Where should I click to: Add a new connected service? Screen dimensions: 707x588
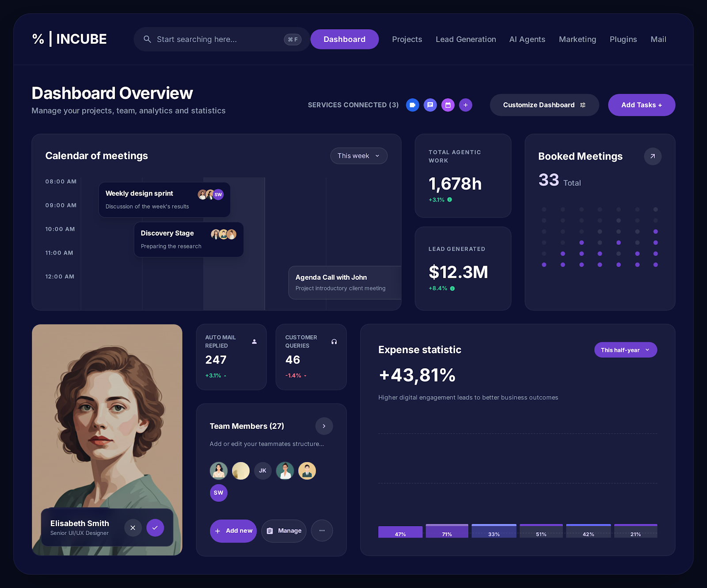pyautogui.click(x=465, y=105)
